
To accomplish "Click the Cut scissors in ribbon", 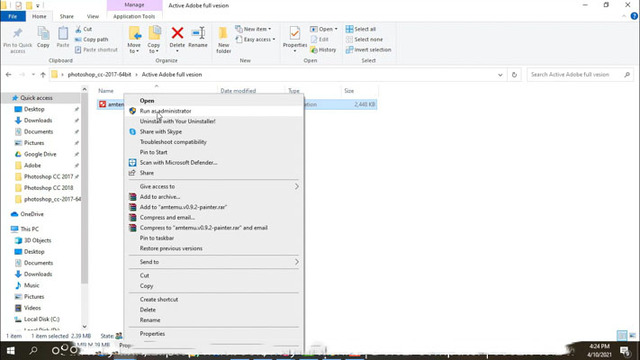I will tap(83, 29).
